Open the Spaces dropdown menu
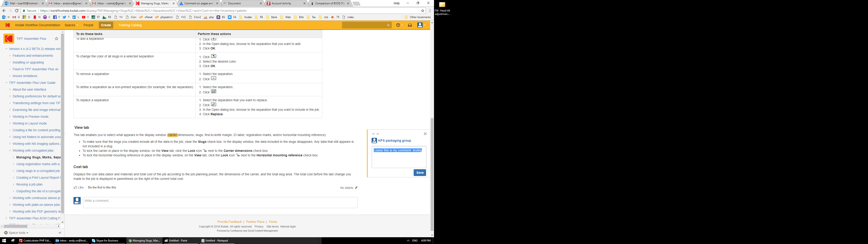The image size is (868, 244). 71,25
